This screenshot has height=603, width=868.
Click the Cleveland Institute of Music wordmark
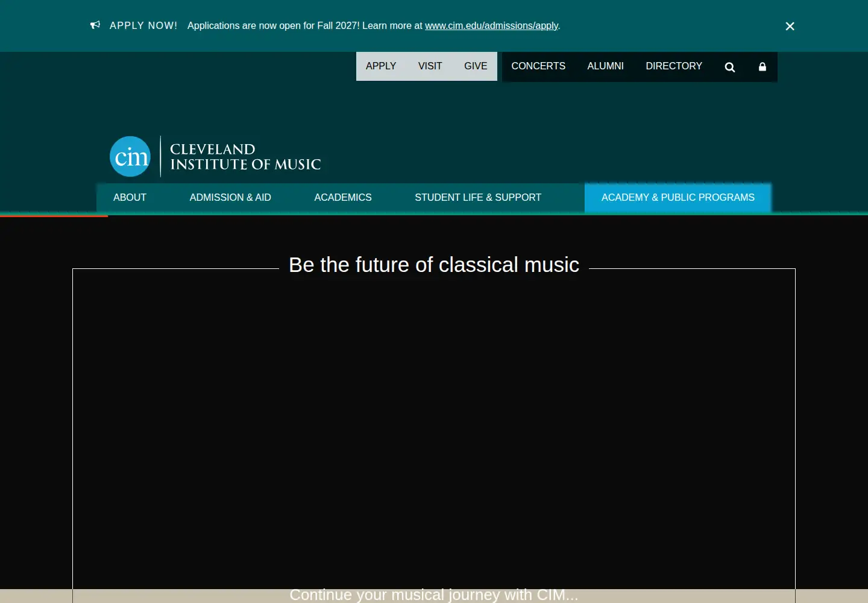245,157
